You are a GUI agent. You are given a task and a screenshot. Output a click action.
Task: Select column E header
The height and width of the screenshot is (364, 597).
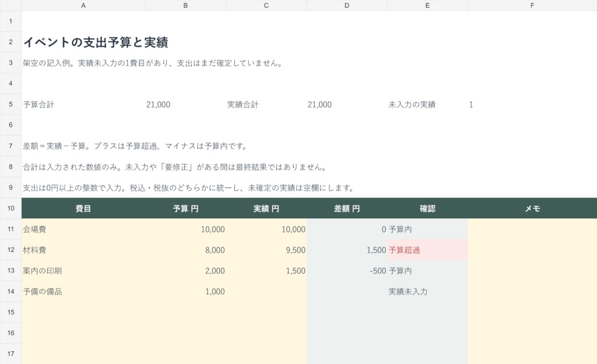[427, 5]
